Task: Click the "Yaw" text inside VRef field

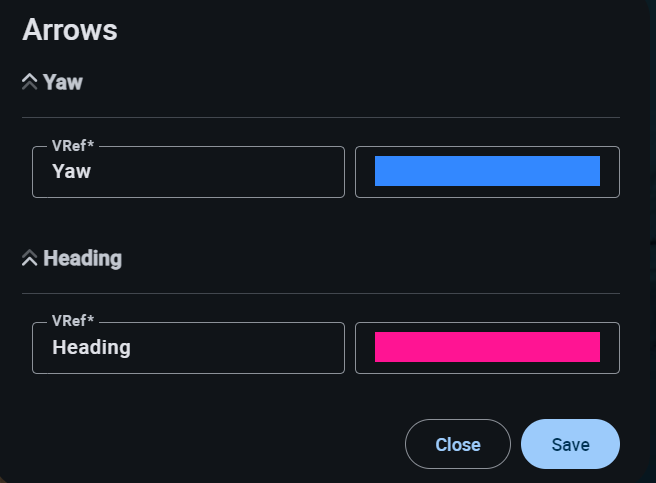Action: (x=71, y=171)
